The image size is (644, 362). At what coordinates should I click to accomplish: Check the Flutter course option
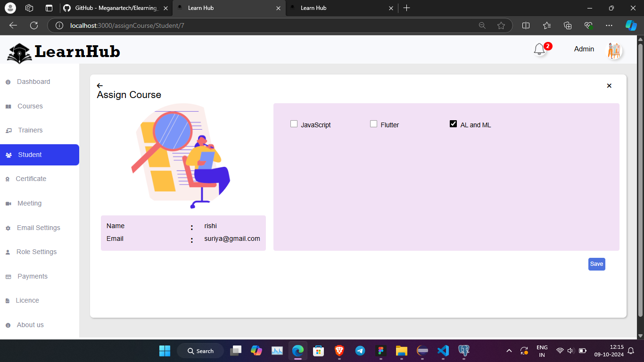point(373,123)
